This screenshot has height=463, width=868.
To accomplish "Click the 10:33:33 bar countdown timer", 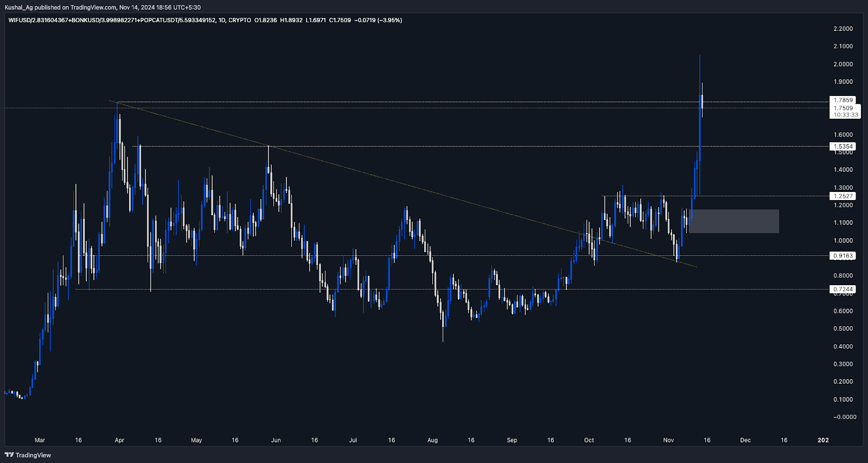I will coord(846,114).
